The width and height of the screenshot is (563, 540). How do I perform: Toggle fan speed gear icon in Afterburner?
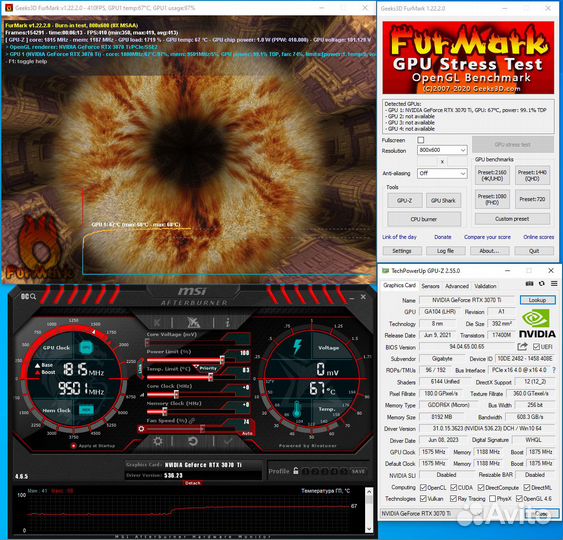[x=141, y=429]
